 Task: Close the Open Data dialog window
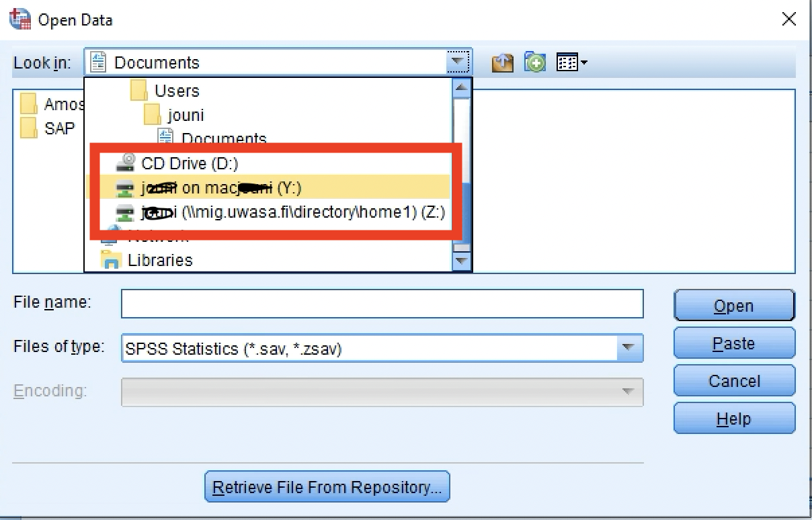789,19
